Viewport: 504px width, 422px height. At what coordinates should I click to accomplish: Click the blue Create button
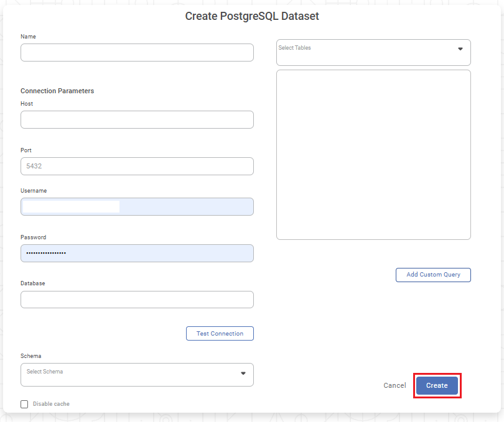(437, 385)
